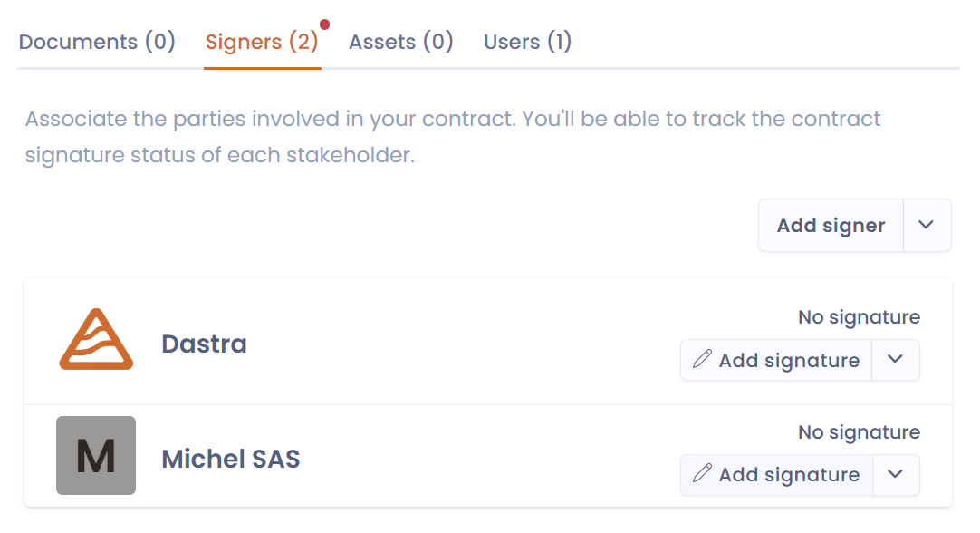Screen dimensions: 980x533
Task: Switch to the Documents (0) tab
Action: [x=97, y=42]
